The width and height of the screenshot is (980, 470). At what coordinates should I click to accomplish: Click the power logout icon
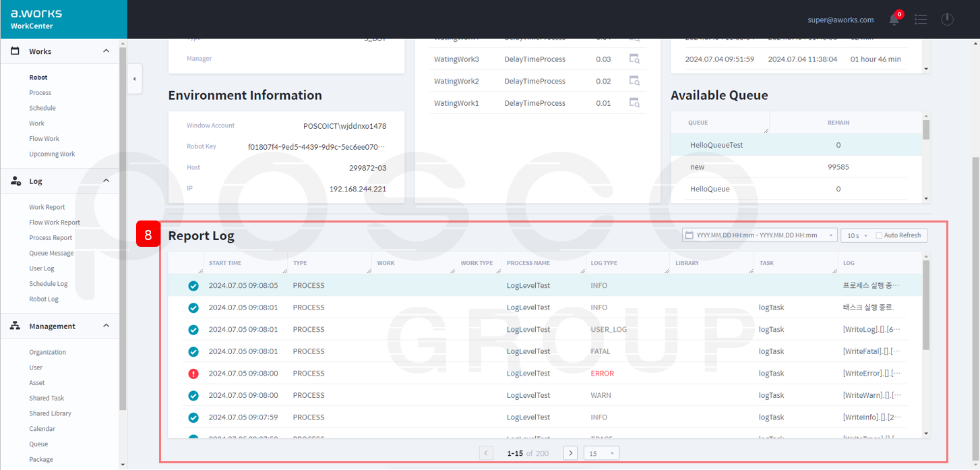[947, 20]
